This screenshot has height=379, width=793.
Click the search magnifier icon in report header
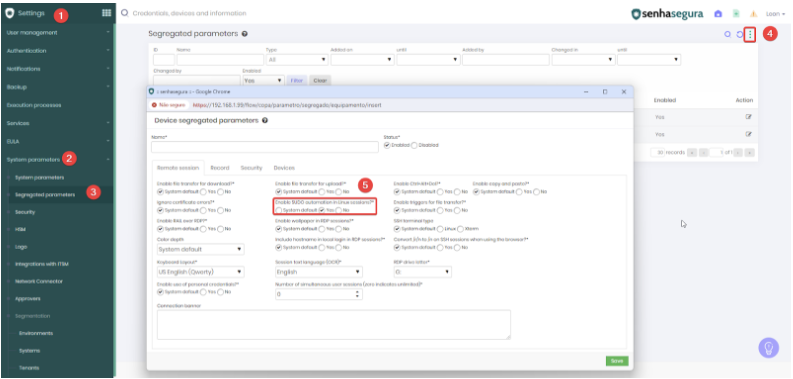click(x=728, y=34)
